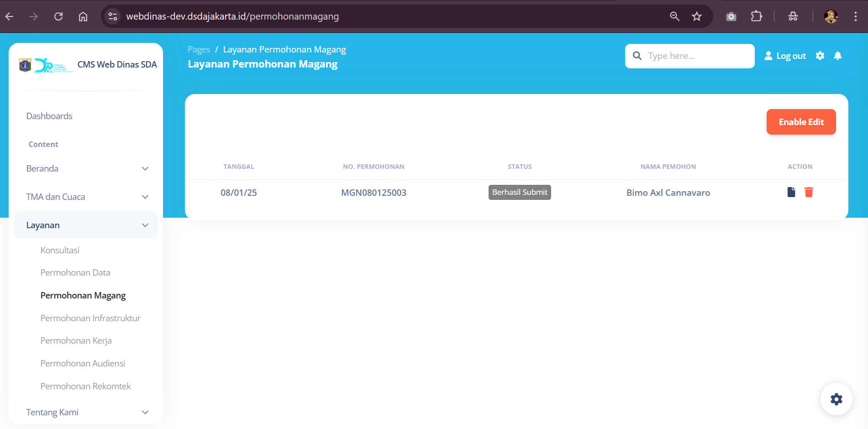868x429 pixels.
Task: Reload the page in the browser
Action: point(58,16)
